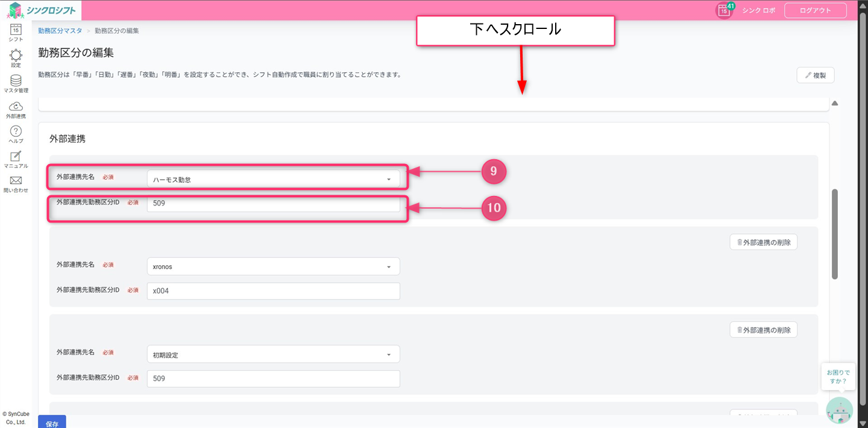Image resolution: width=868 pixels, height=428 pixels.
Task: Click the 勤務区分の編集 page title
Action: 76,52
